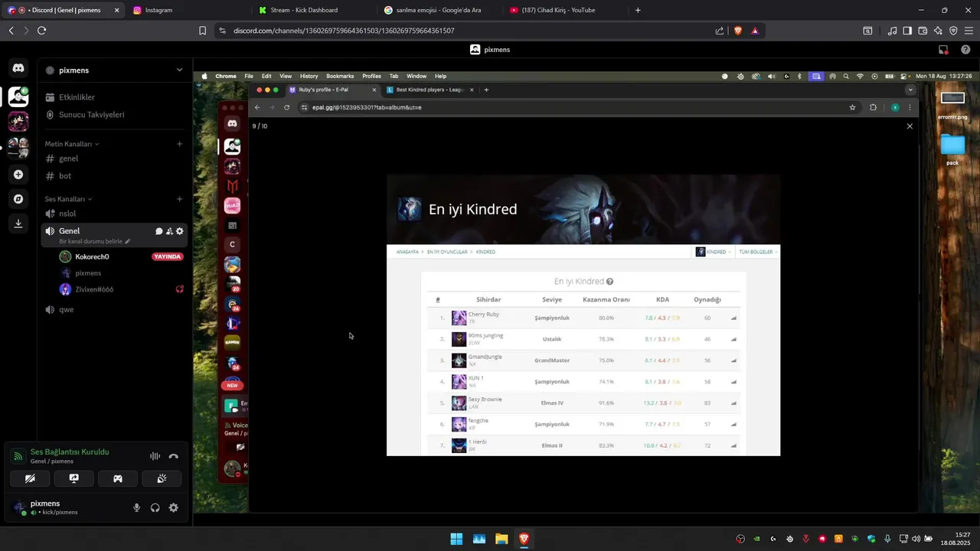Open Discord direct messages home icon
This screenshot has height=551, width=980.
tap(18, 68)
